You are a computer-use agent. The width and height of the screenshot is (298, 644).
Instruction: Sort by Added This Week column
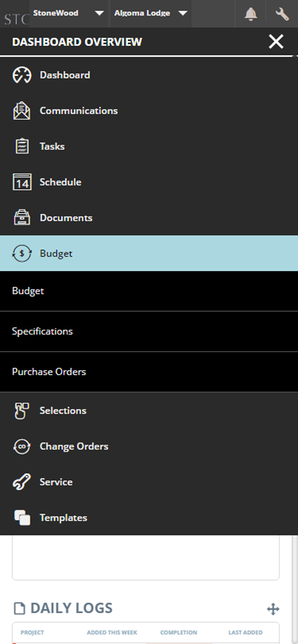[112, 632]
